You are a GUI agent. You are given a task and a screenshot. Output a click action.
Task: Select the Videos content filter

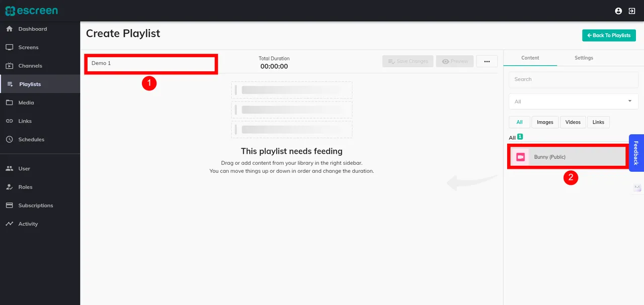pyautogui.click(x=573, y=122)
